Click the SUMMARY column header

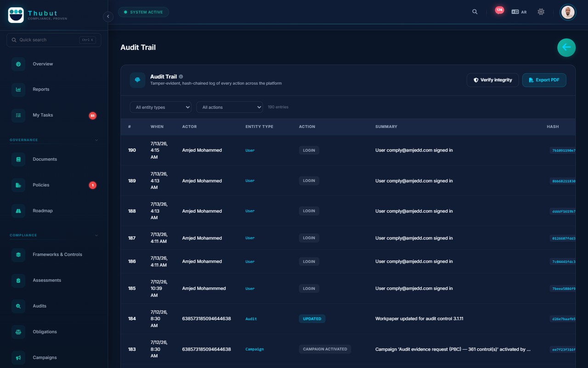click(x=386, y=126)
